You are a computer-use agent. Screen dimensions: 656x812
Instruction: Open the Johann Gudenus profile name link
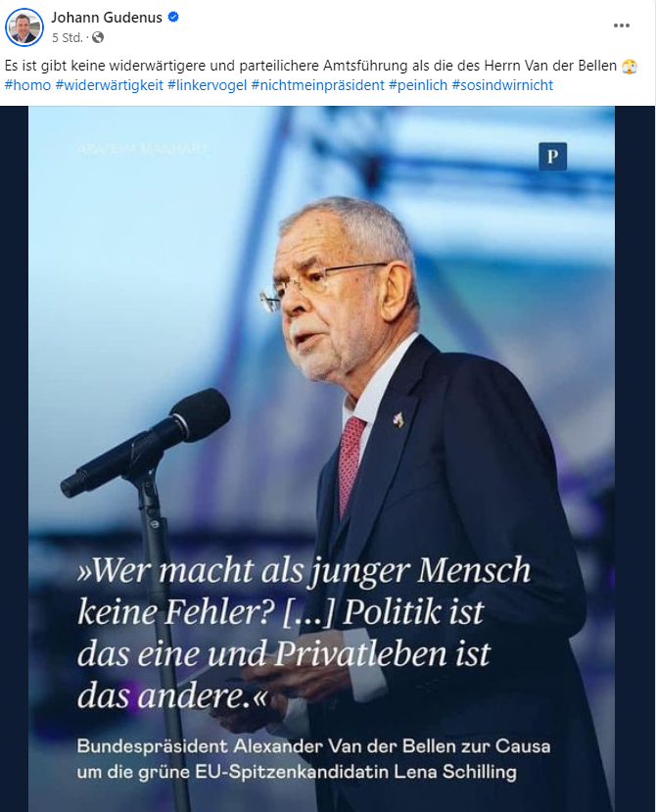click(x=107, y=17)
